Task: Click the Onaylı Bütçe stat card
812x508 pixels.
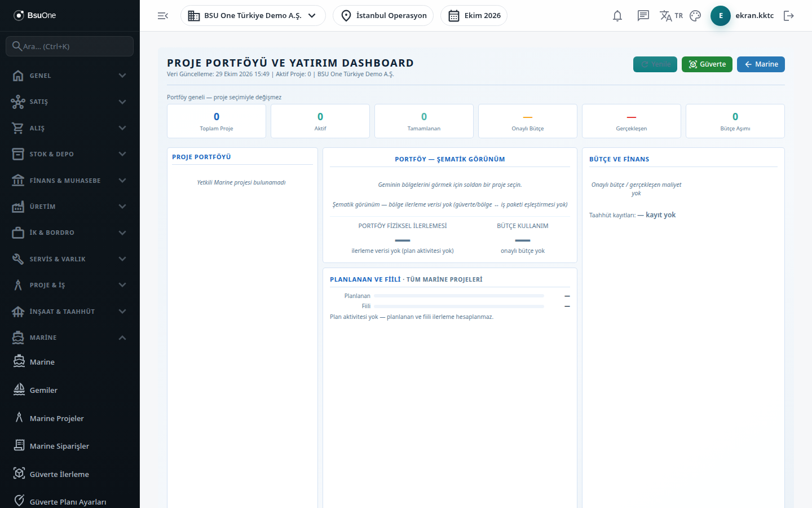Action: [x=528, y=121]
